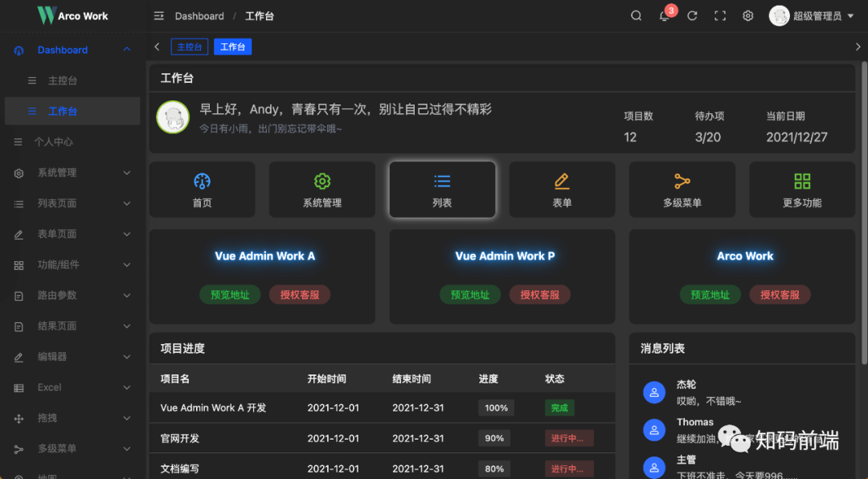Viewport: 868px width, 479px height.
Task: Open the 超级管理员 user dropdown
Action: point(812,15)
